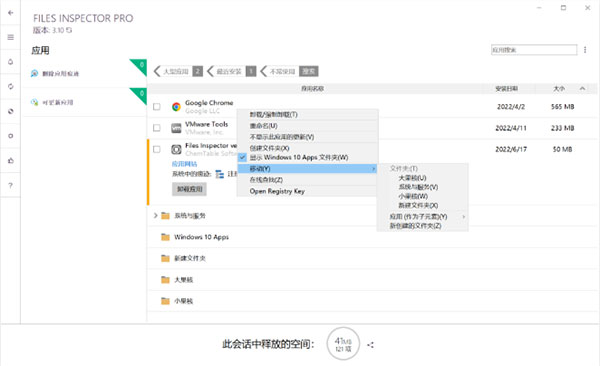Click the refresh arrows sidebar icon
The width and height of the screenshot is (600, 366).
click(x=10, y=87)
